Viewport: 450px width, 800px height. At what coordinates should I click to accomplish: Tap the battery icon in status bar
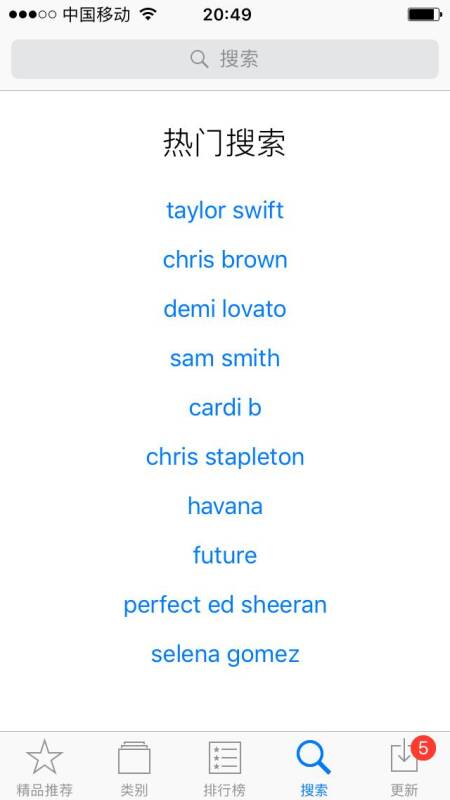click(x=424, y=15)
